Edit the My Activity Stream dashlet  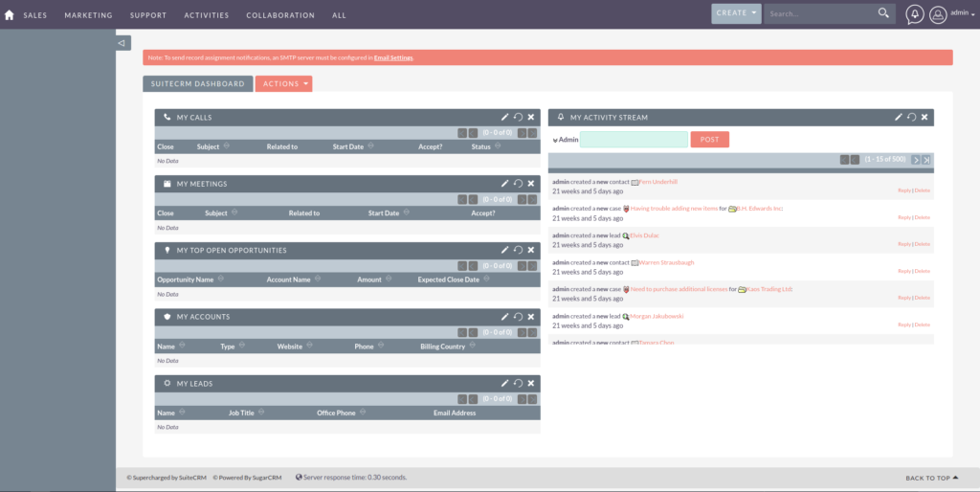(899, 117)
